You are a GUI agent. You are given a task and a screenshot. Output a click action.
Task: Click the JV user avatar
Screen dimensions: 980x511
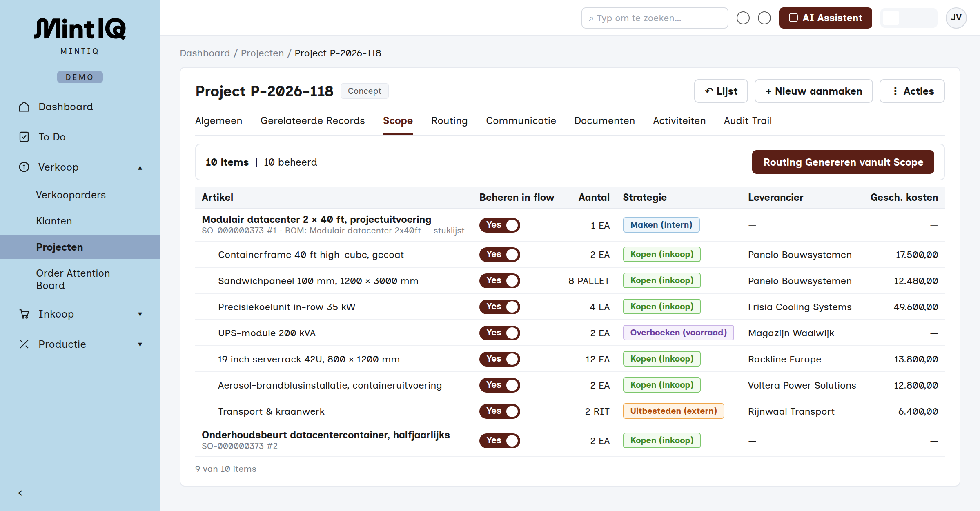[x=956, y=18]
